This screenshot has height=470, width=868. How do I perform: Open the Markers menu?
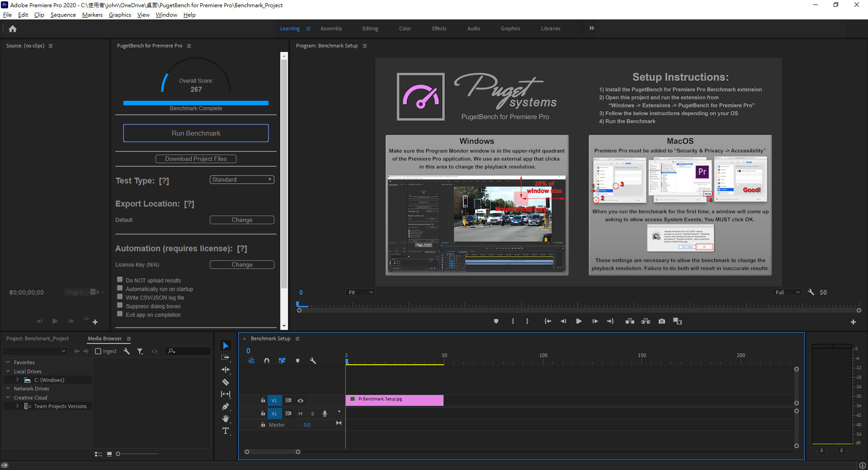point(92,15)
